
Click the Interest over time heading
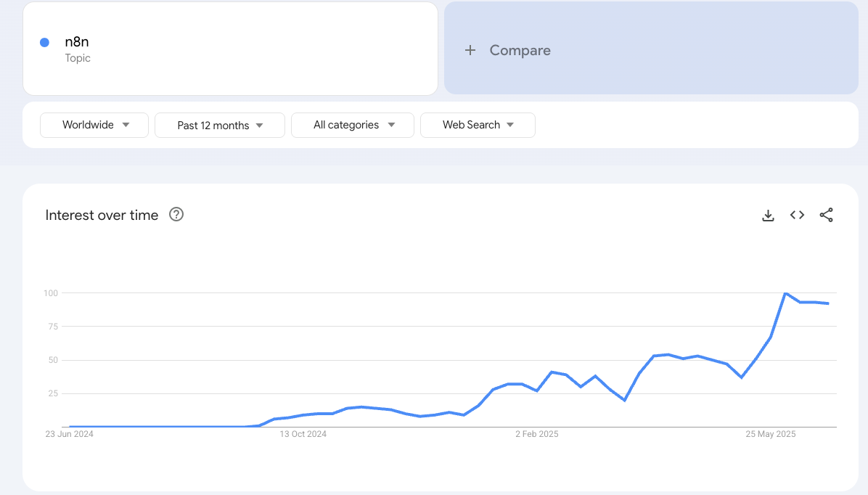point(102,215)
